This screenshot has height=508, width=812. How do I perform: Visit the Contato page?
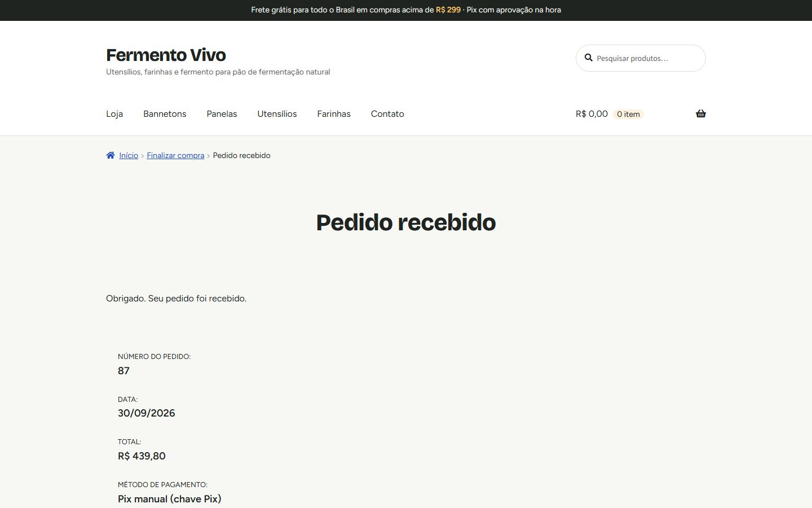[387, 114]
